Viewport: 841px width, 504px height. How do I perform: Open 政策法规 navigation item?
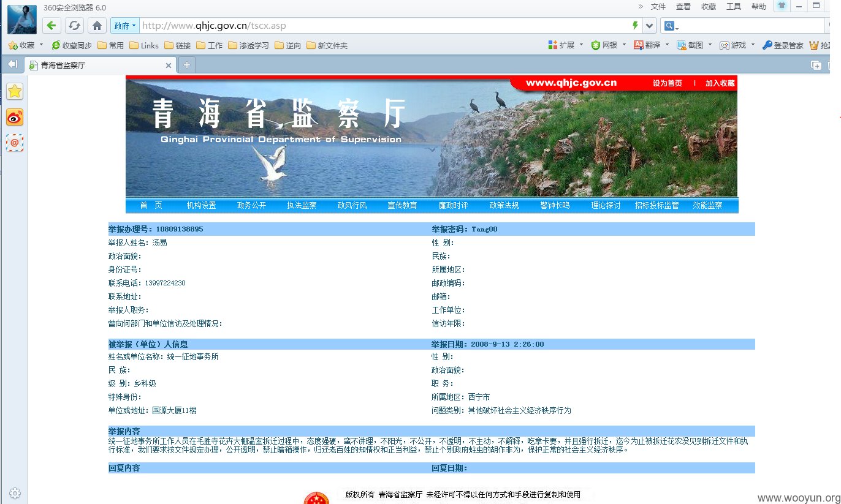(x=504, y=205)
